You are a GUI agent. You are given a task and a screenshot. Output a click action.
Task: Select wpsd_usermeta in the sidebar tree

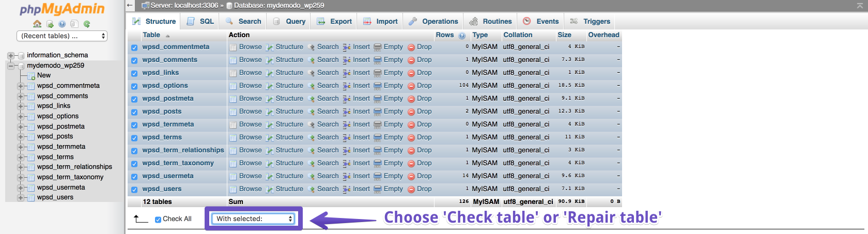tap(61, 187)
